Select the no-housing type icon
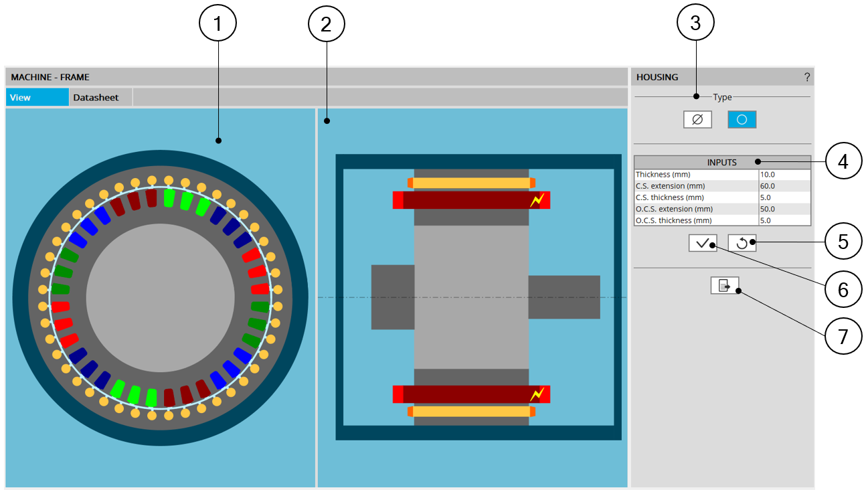The image size is (868, 496). (x=697, y=120)
